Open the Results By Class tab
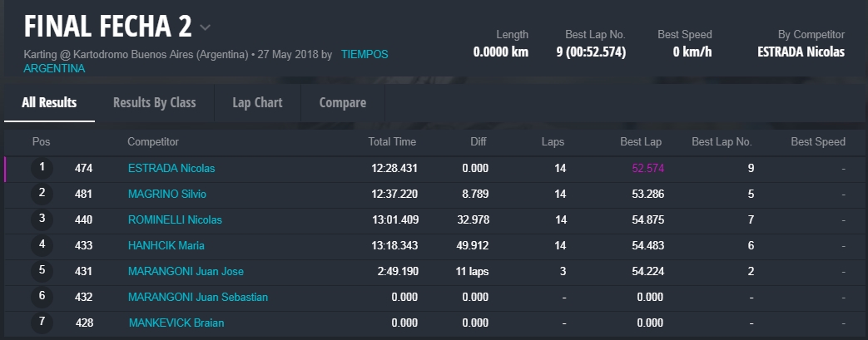The height and width of the screenshot is (340, 868). click(154, 103)
